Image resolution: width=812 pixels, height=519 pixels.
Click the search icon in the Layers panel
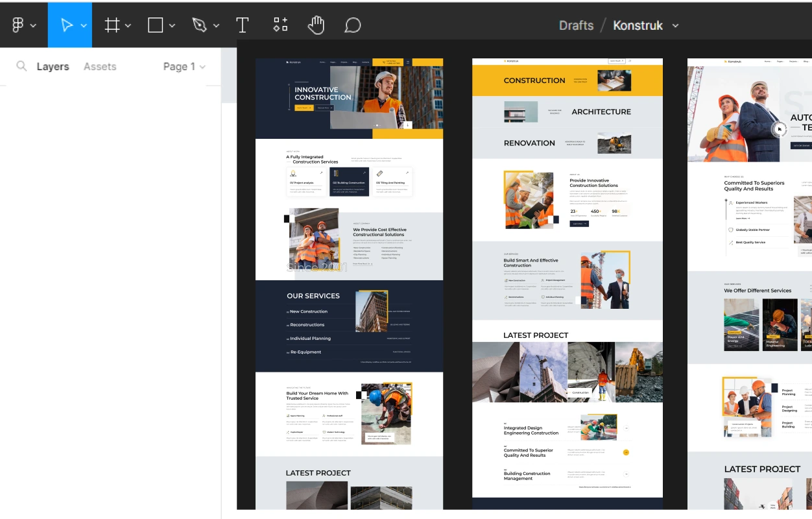coord(21,66)
